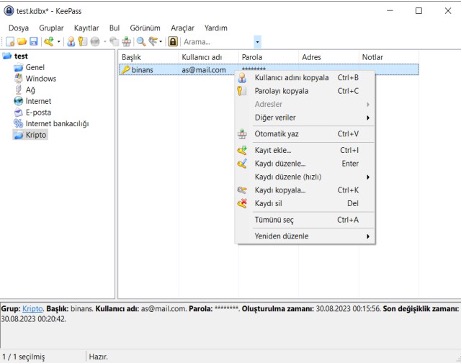Open the Gruplar menu
Screen dimensions: 462x364
51,28
